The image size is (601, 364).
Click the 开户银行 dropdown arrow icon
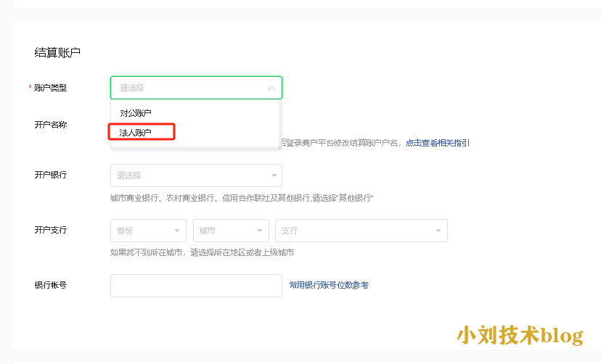coord(274,175)
